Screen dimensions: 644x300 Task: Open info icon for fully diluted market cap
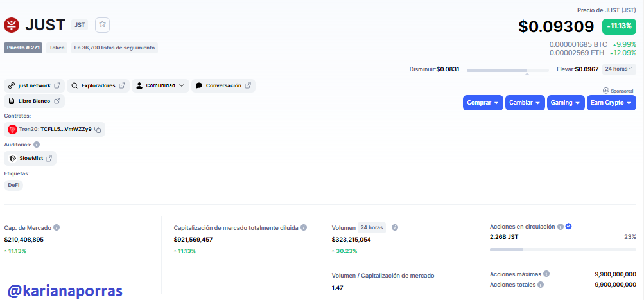pos(304,227)
